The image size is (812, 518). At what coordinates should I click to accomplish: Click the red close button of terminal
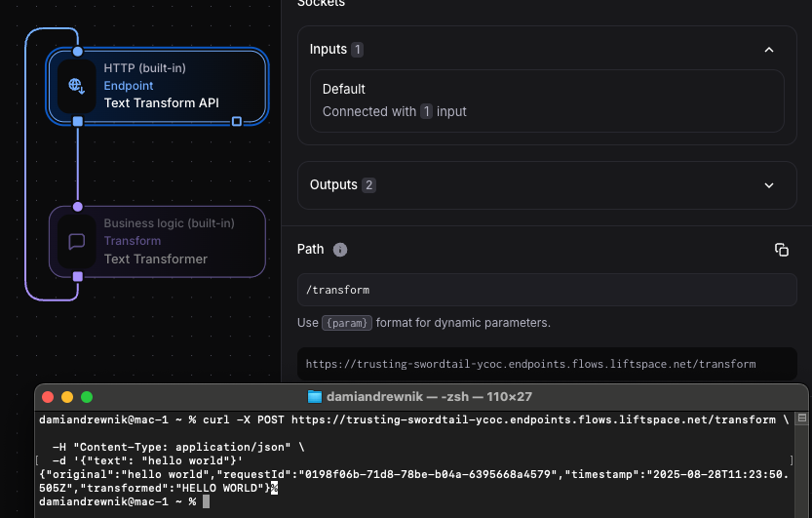coord(48,397)
